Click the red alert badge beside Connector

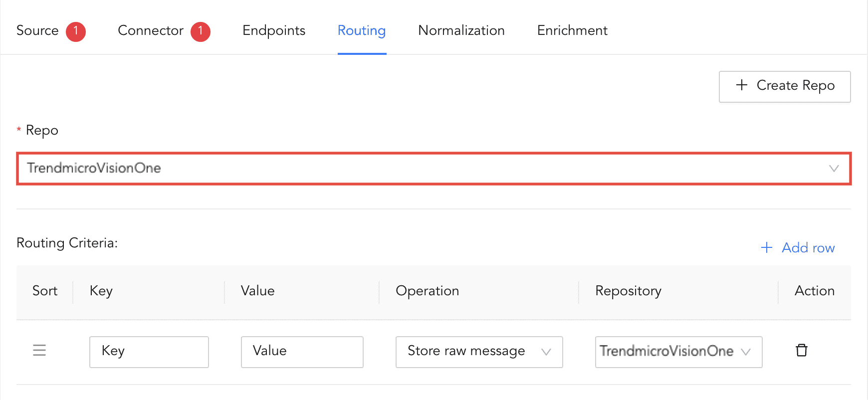pyautogui.click(x=201, y=31)
